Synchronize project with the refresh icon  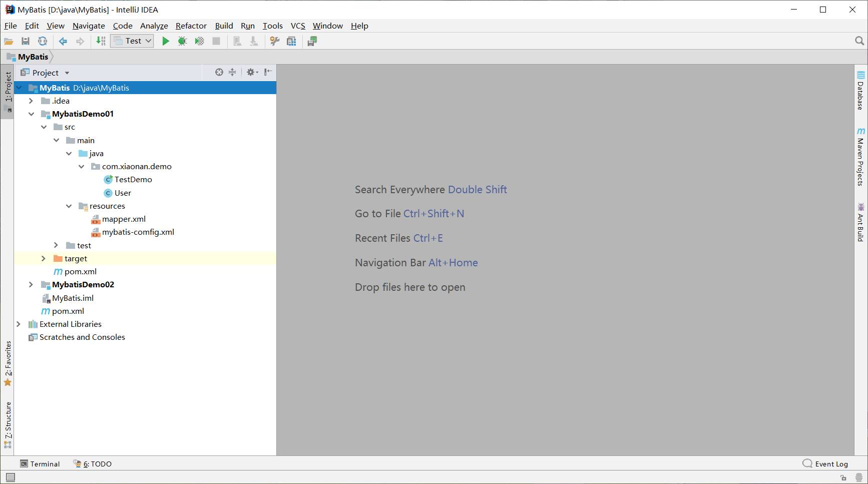pos(43,41)
